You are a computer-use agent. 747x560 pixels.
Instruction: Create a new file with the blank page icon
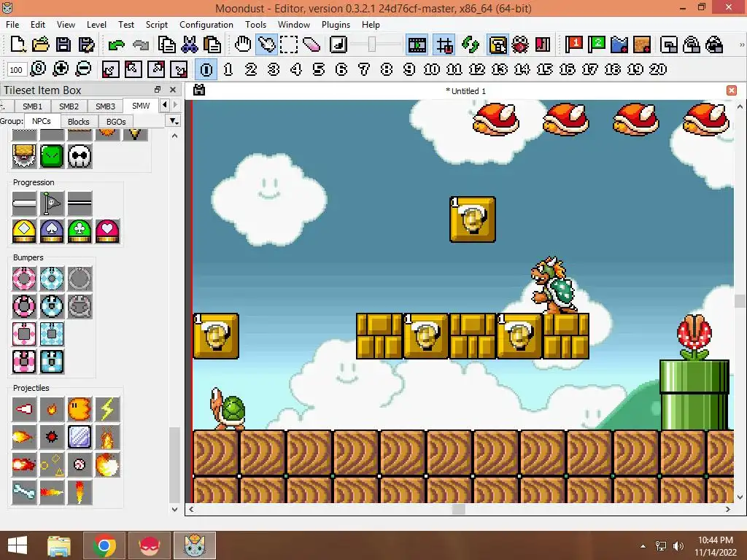click(18, 44)
